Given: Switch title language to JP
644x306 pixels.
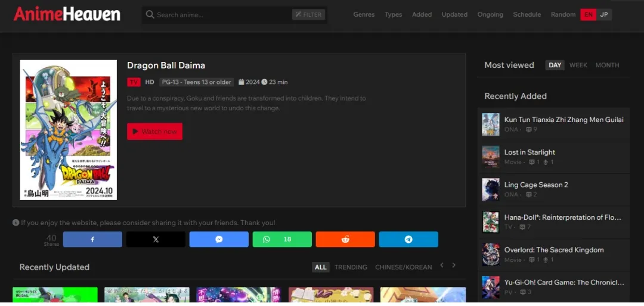Looking at the screenshot, I should tap(604, 15).
